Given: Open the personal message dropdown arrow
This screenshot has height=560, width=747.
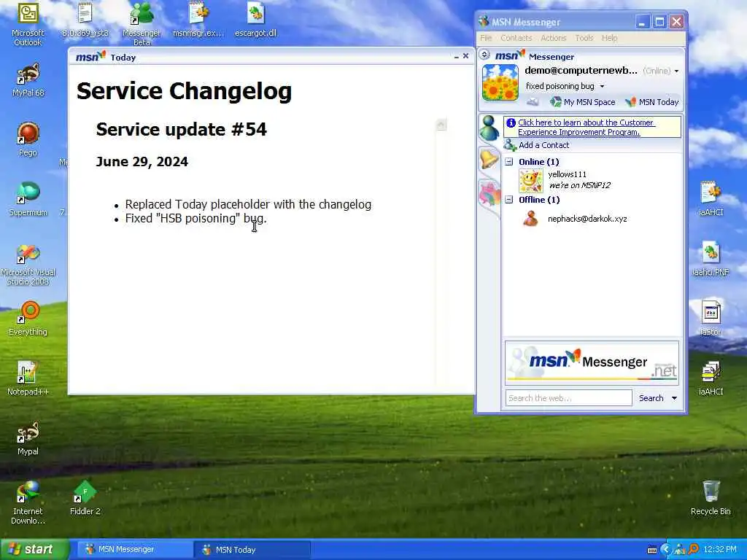Looking at the screenshot, I should point(602,86).
